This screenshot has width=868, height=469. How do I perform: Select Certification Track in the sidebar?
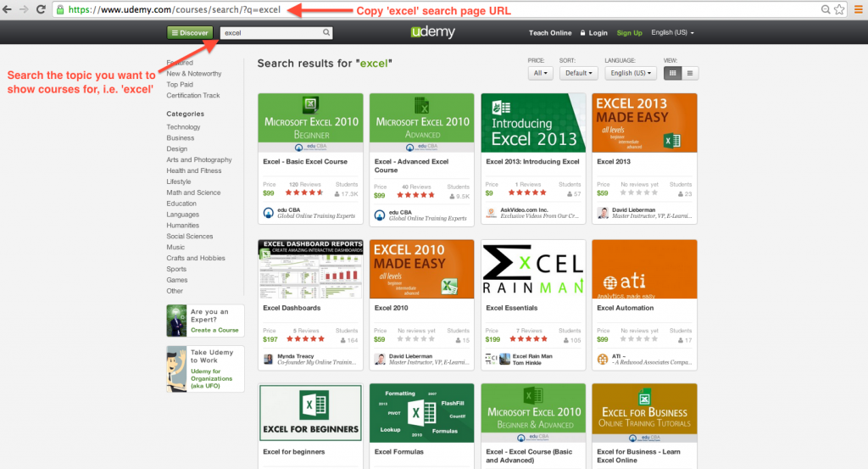pos(193,96)
